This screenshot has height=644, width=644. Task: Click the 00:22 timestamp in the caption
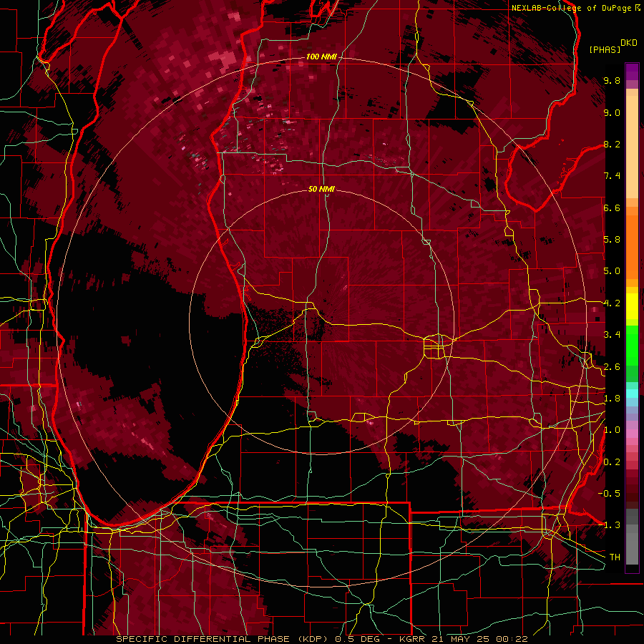(512, 639)
